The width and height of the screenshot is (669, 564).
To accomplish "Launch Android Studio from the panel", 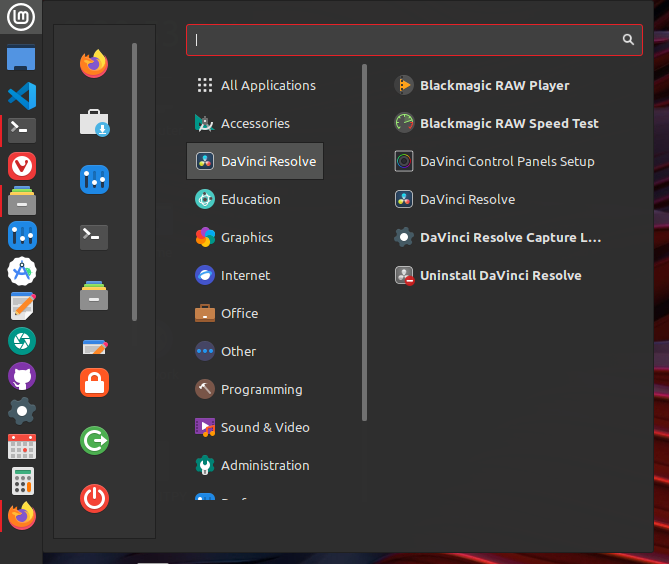I will (22, 271).
